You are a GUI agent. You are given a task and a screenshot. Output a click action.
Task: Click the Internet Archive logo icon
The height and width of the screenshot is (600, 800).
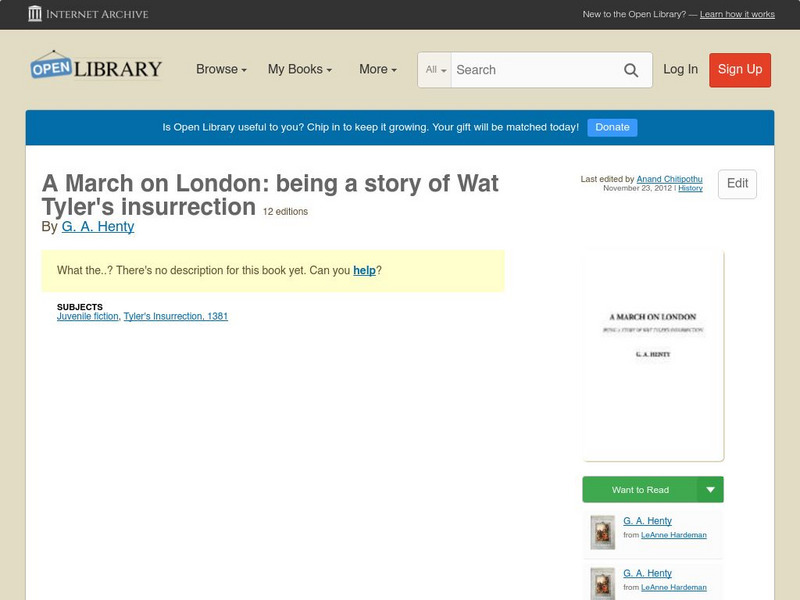coord(37,14)
